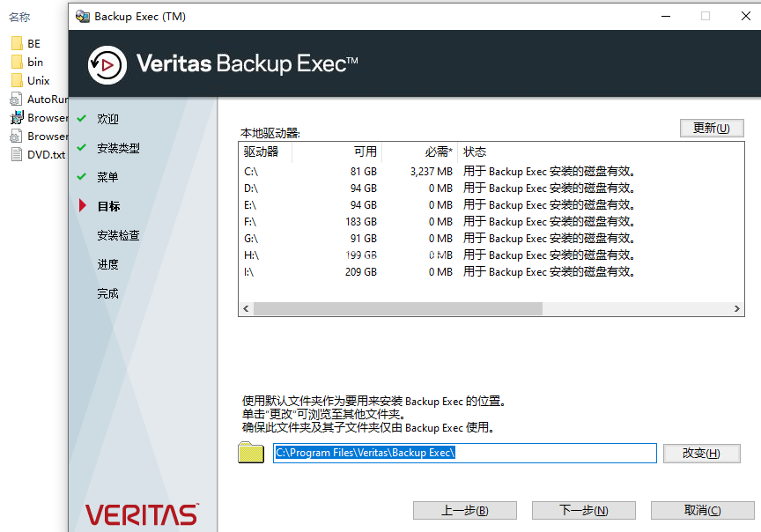
Task: Click the install path input field
Action: click(465, 453)
